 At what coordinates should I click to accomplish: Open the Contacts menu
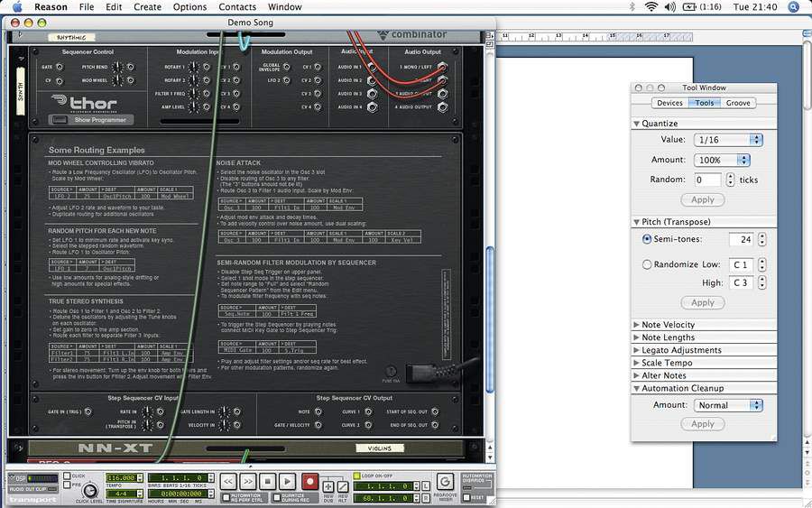click(x=237, y=6)
